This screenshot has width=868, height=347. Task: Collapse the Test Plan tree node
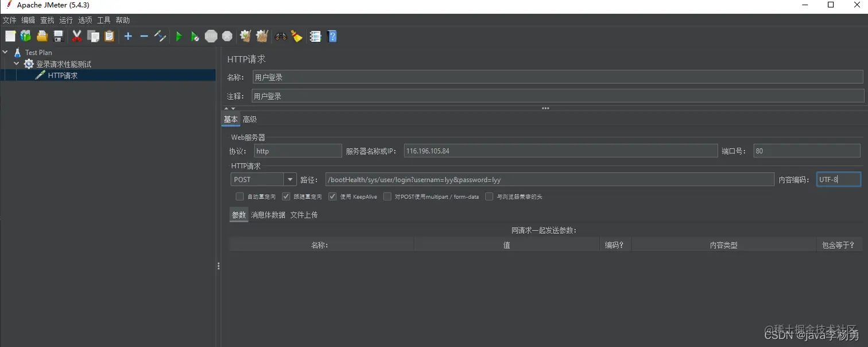5,52
